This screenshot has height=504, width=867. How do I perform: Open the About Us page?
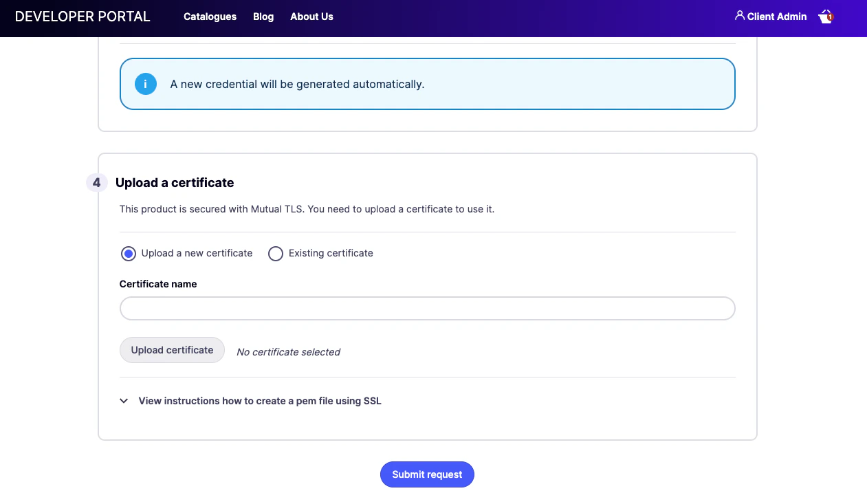pyautogui.click(x=311, y=17)
